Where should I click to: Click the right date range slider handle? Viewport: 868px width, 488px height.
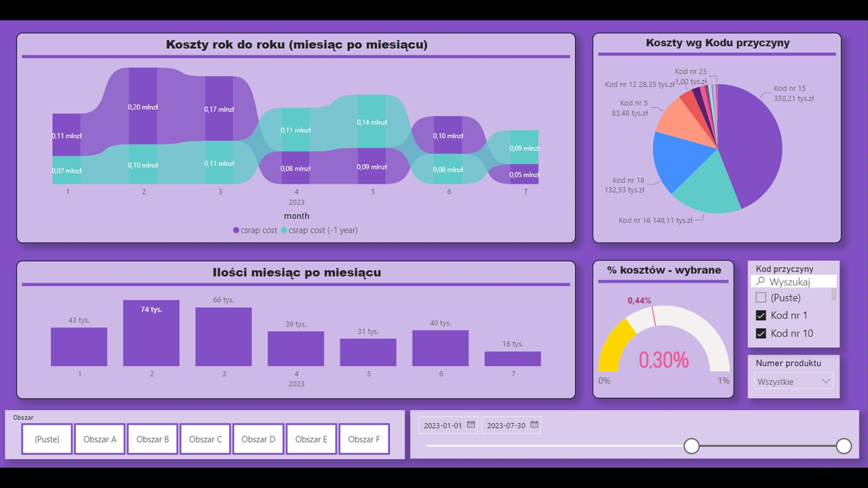point(844,446)
